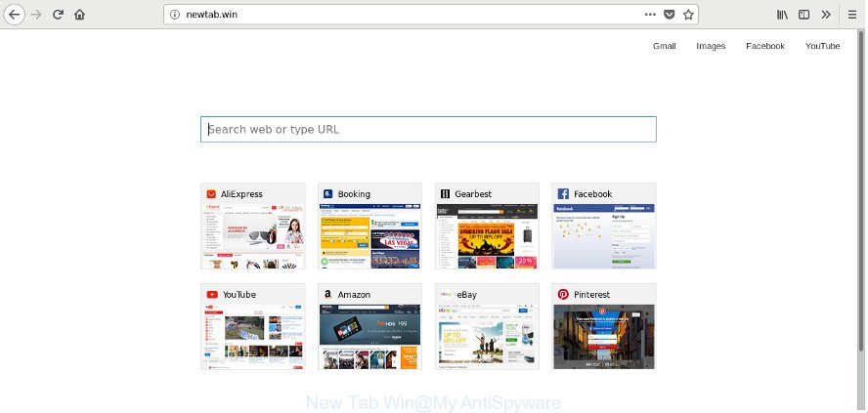Click Facebook tile logo icon
Image resolution: width=868 pixels, height=413 pixels.
[x=563, y=194]
